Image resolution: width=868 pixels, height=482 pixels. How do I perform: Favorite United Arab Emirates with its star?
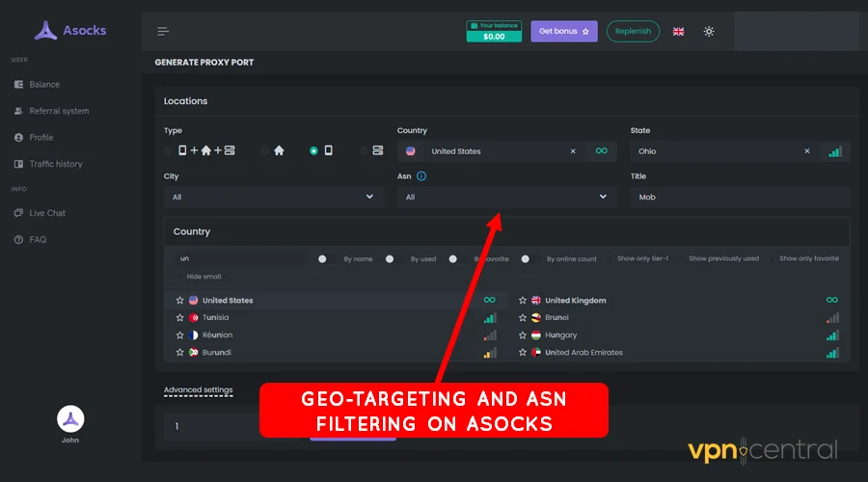(x=522, y=353)
